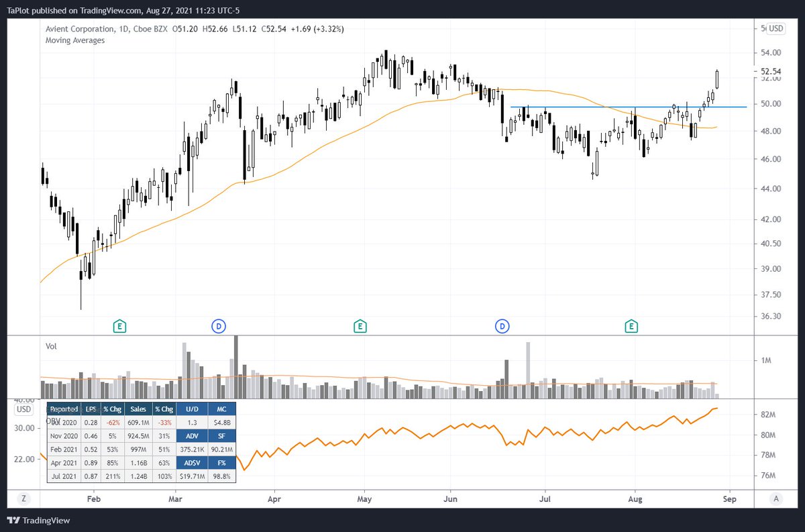Click the Jun label on time axis
Viewport: 805px width, 532px height.
pos(451,499)
